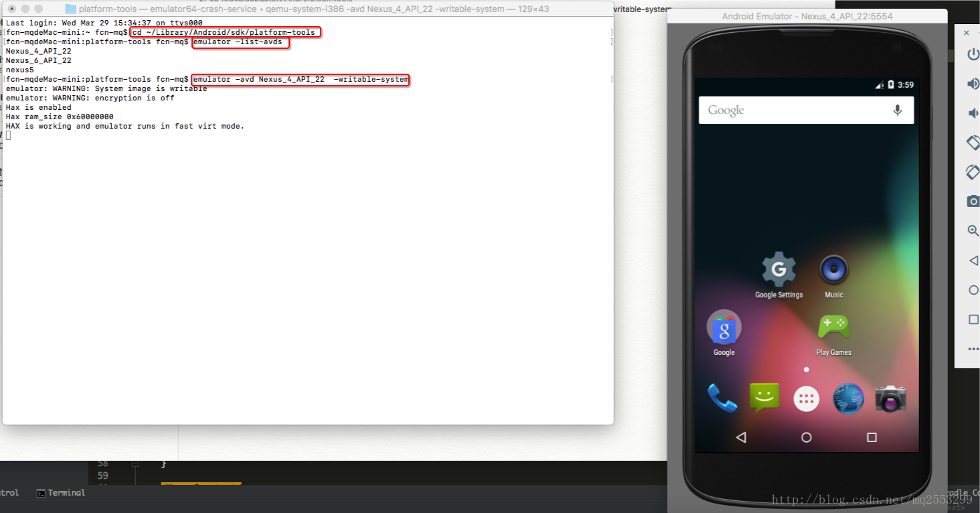This screenshot has height=513, width=980.
Task: Click the 'encryption is off' warning line
Action: point(90,98)
